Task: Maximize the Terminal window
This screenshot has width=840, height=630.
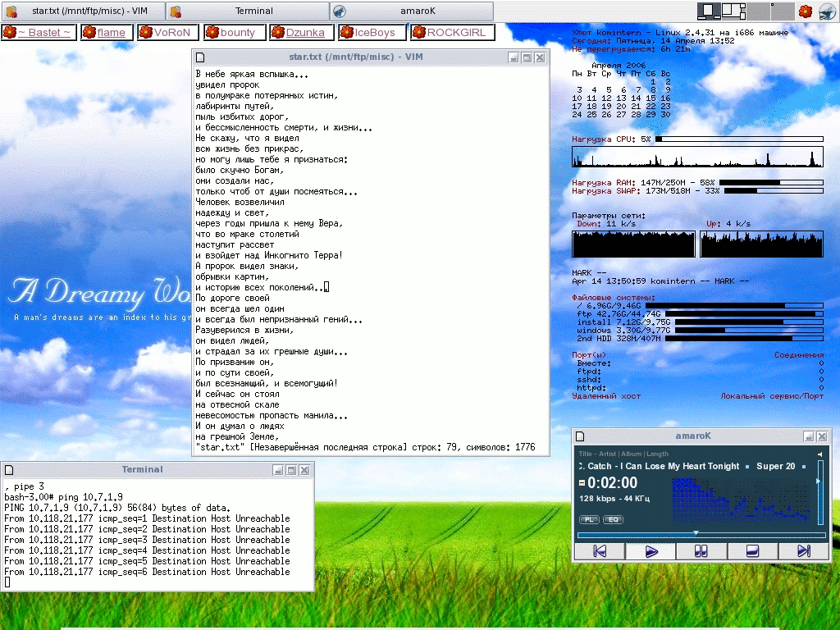Action: tap(291, 470)
